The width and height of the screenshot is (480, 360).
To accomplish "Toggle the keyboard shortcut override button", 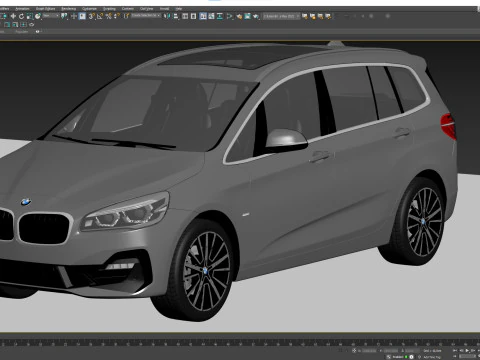I will coord(82,16).
